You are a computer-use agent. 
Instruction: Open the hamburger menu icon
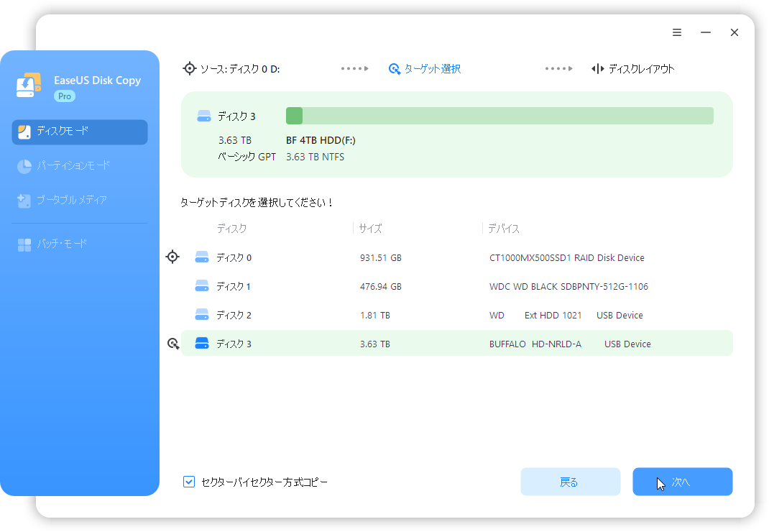tap(677, 32)
